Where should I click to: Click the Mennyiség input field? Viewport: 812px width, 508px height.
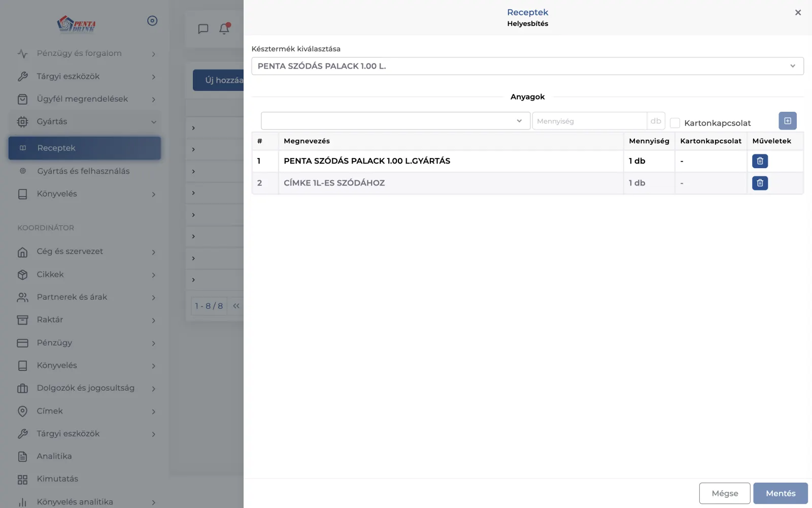(x=589, y=121)
